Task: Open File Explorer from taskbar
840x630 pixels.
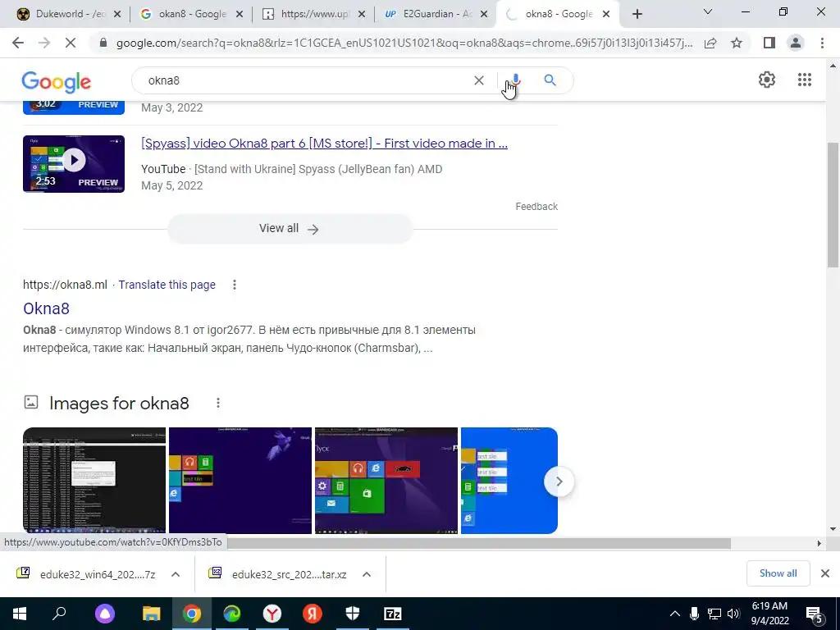Action: click(152, 614)
